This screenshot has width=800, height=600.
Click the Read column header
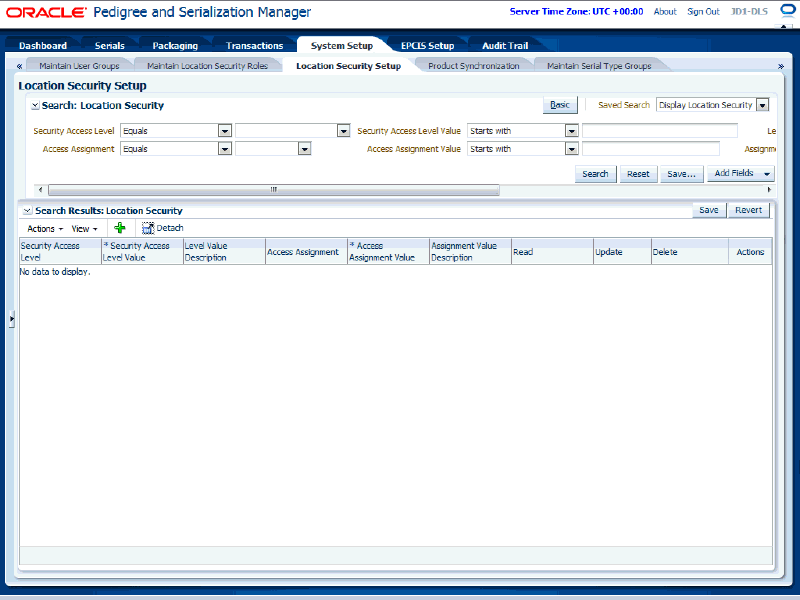click(x=553, y=252)
